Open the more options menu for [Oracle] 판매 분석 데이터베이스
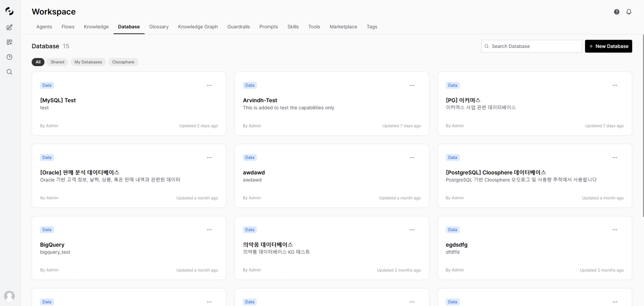 point(209,158)
